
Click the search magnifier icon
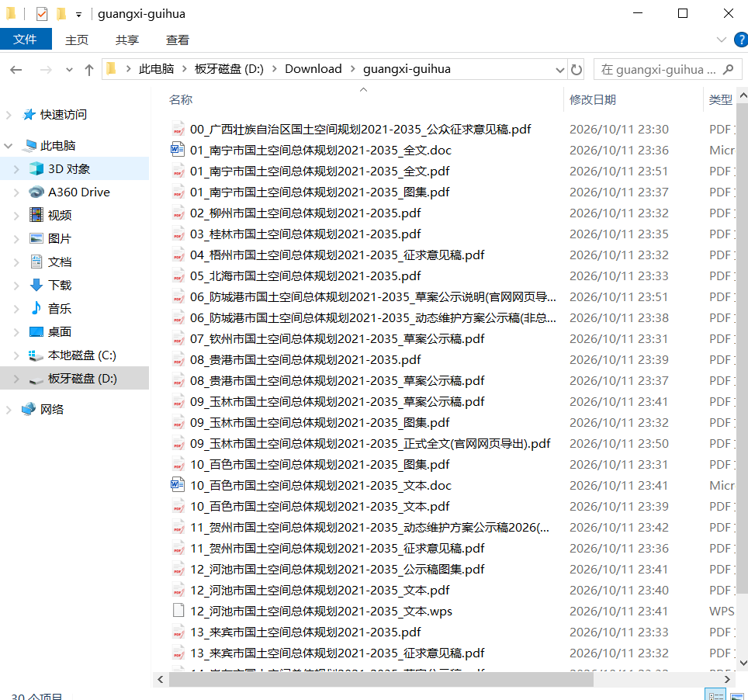pyautogui.click(x=728, y=70)
